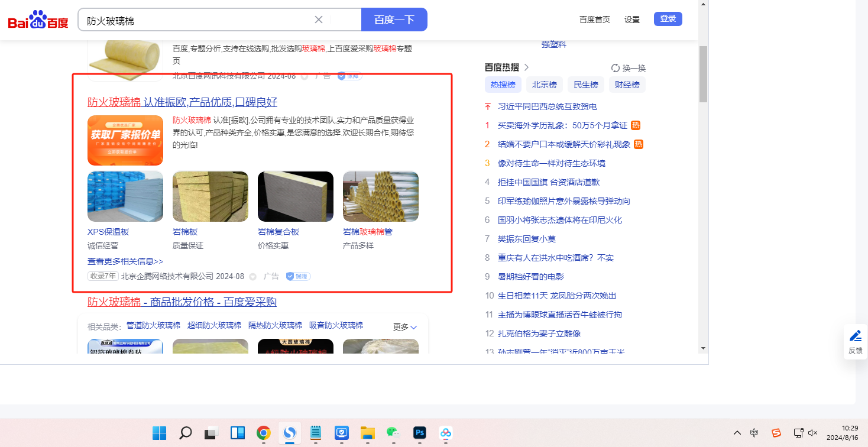The image size is (868, 447).
Task: Open File Explorer from the taskbar
Action: 368,433
